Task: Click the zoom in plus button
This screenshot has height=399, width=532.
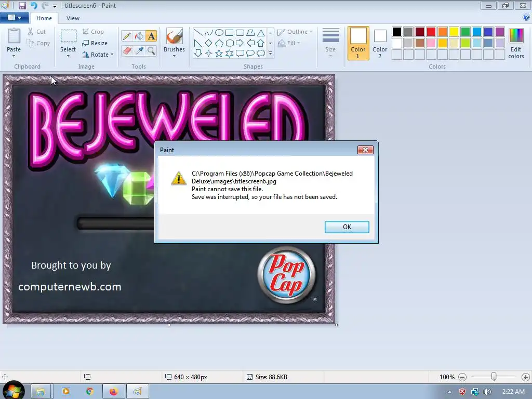Action: 526,377
